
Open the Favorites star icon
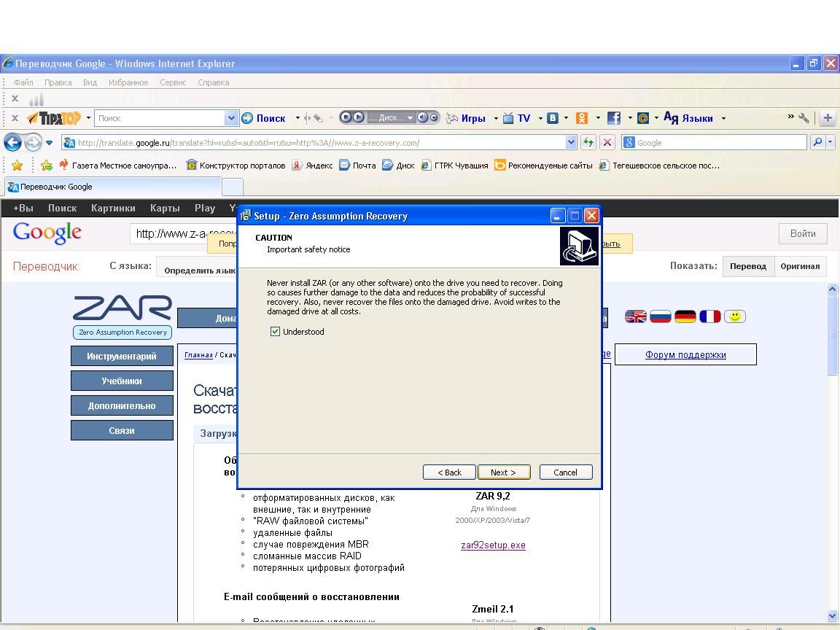tap(17, 165)
